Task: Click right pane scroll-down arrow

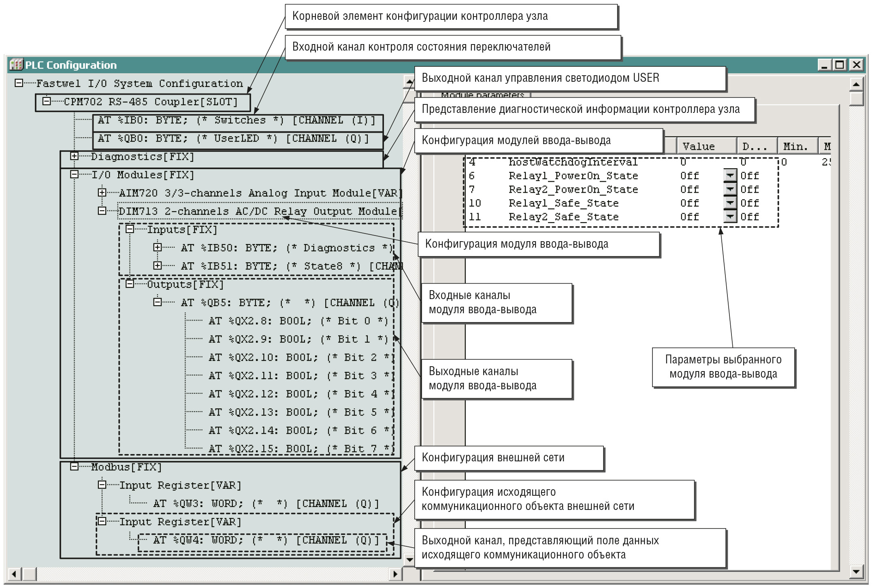Action: pos(856,571)
